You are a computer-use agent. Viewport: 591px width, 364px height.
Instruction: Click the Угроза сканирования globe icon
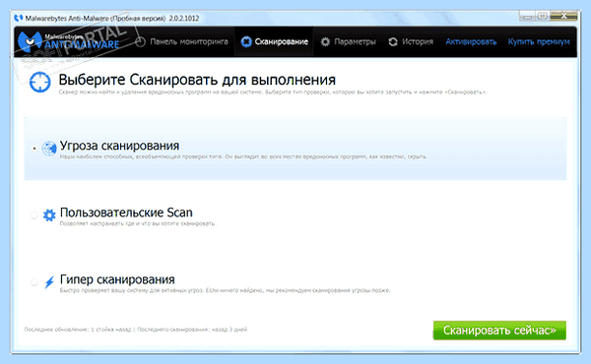tap(49, 149)
